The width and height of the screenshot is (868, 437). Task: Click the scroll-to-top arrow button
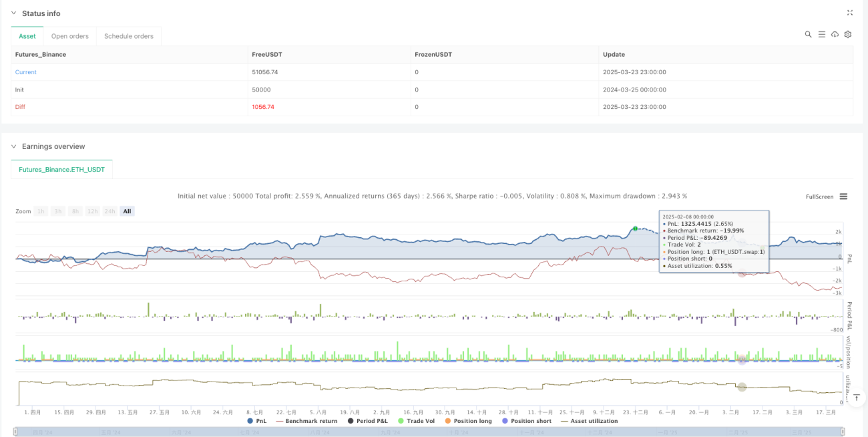click(856, 397)
